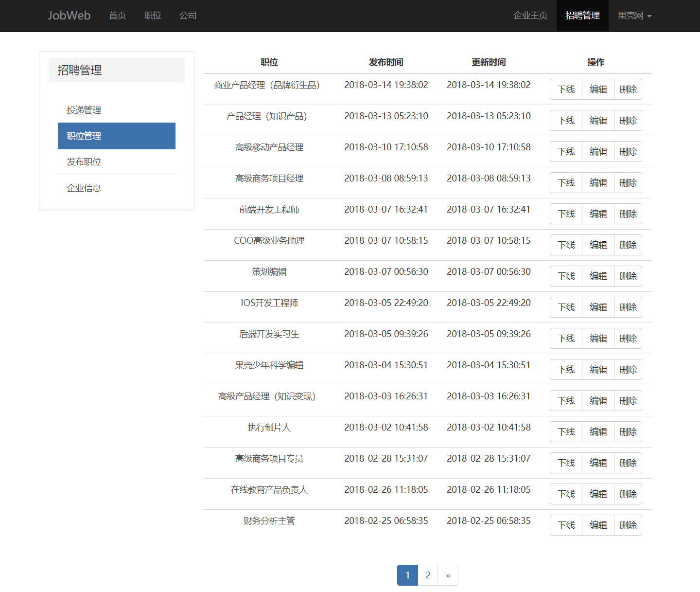Edit 高级产品经理（知识变现） posting
The height and width of the screenshot is (592, 700).
[598, 401]
